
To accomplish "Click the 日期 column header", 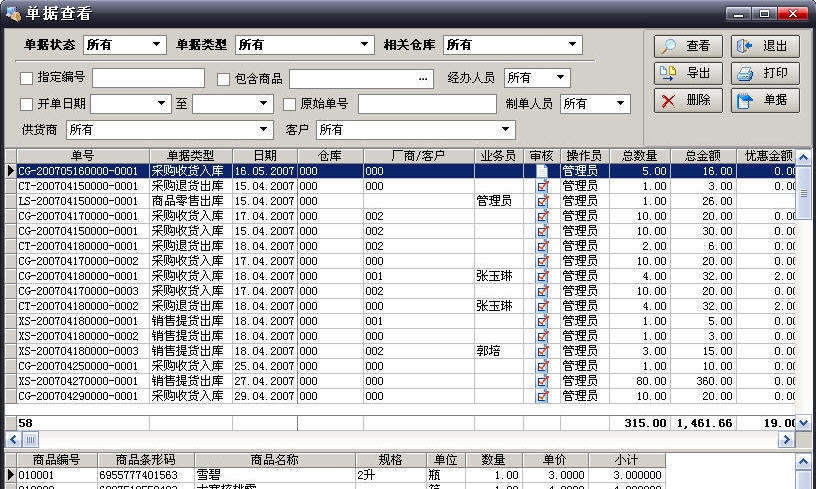I will tap(264, 155).
